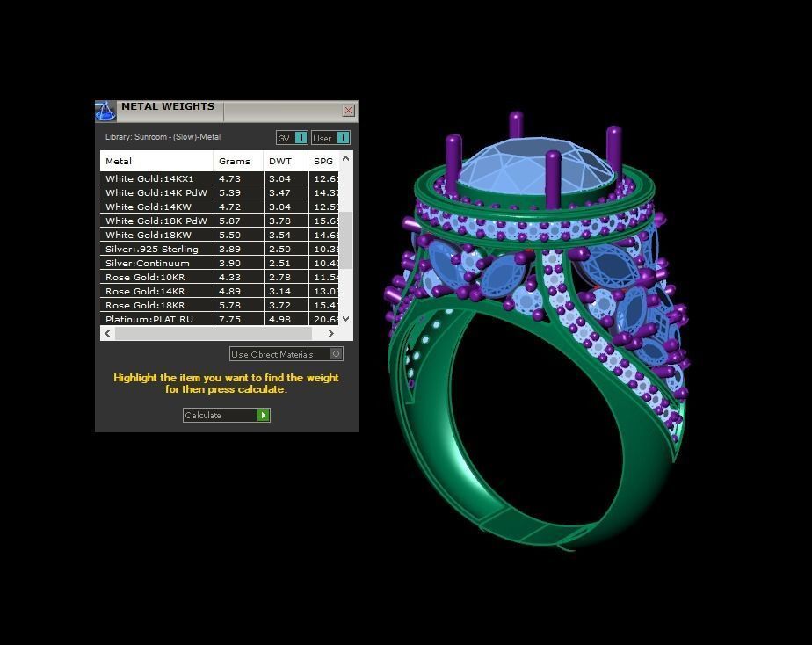Select the Rose Gold:18KR row
The width and height of the screenshot is (812, 645).
(x=220, y=305)
